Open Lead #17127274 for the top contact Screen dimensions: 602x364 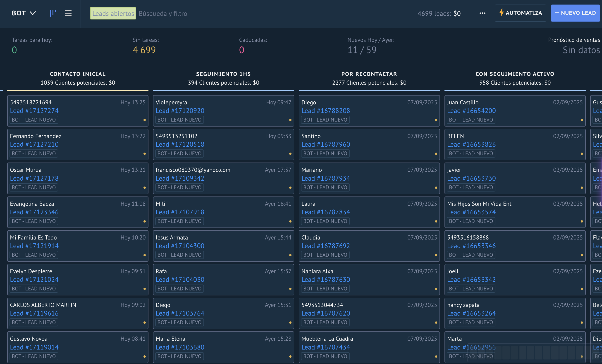(34, 110)
